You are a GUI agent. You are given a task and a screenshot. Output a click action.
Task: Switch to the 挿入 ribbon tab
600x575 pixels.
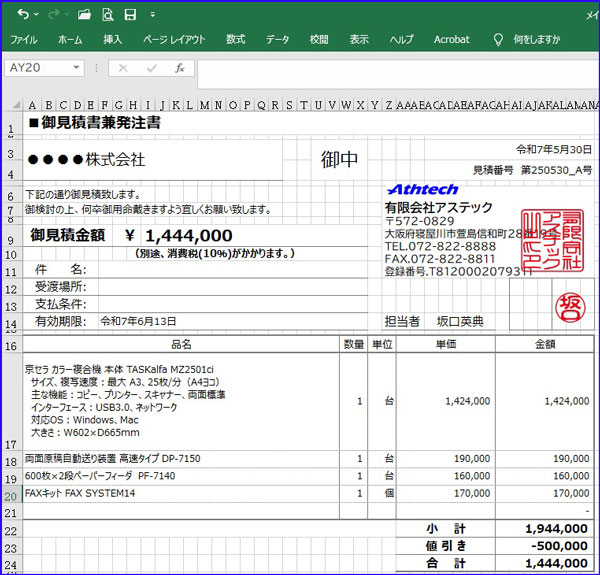pos(113,40)
